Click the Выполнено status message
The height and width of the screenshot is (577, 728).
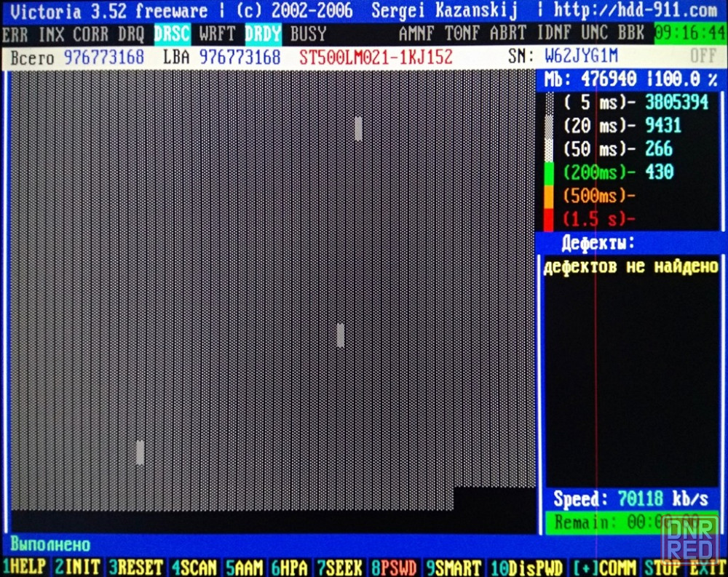51,544
